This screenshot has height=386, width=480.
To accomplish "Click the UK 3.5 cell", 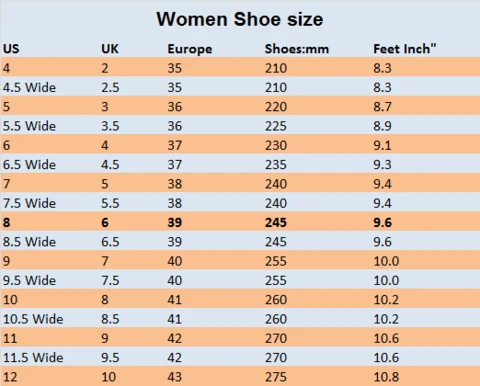I will click(110, 126).
